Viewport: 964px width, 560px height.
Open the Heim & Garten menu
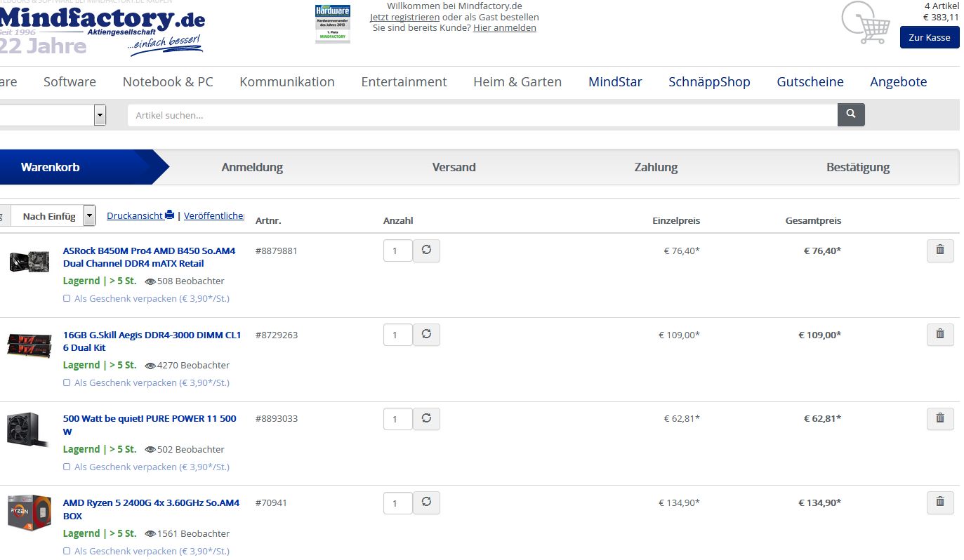(517, 81)
